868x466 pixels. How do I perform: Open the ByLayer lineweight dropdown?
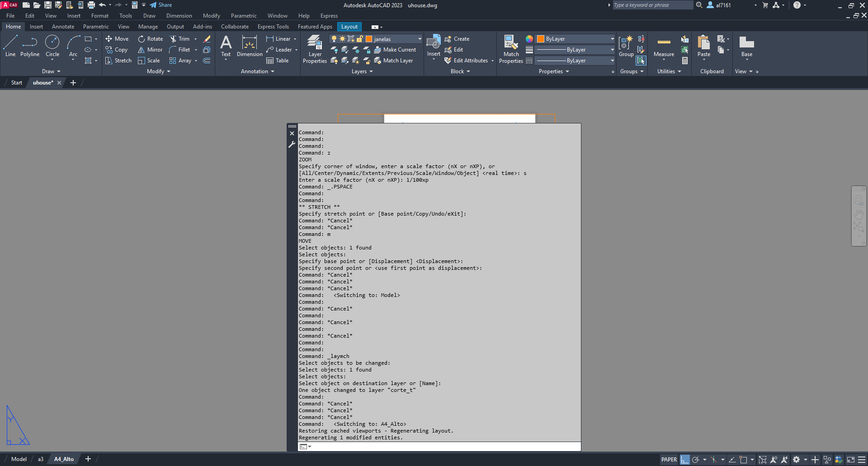[576, 50]
